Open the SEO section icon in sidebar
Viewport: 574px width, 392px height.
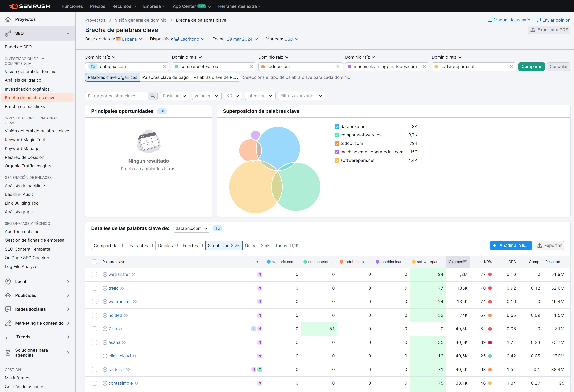pos(8,33)
